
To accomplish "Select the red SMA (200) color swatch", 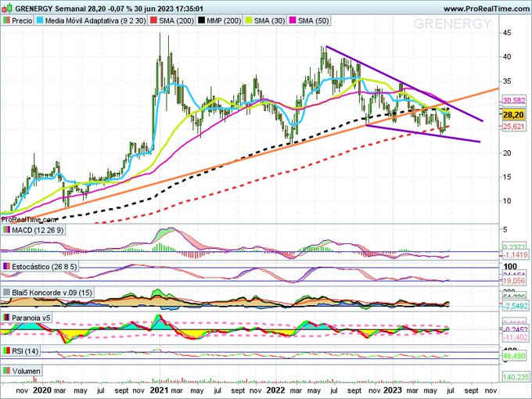I will click(x=153, y=20).
